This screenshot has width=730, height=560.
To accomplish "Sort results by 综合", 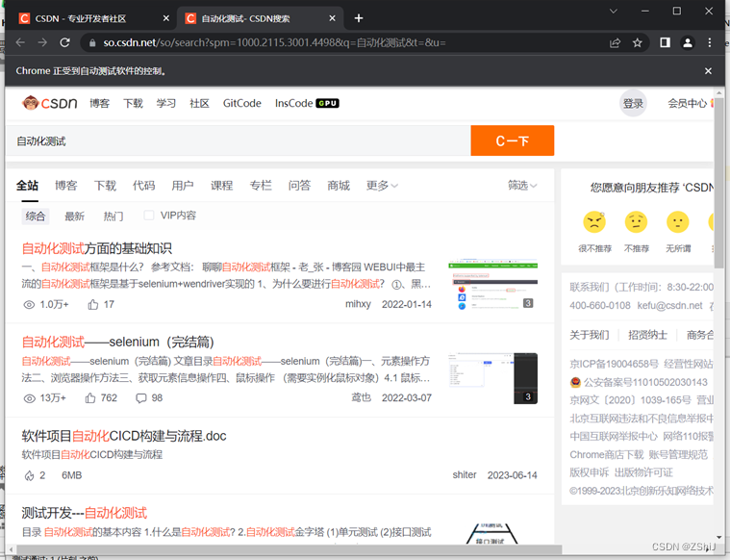I will click(x=36, y=216).
